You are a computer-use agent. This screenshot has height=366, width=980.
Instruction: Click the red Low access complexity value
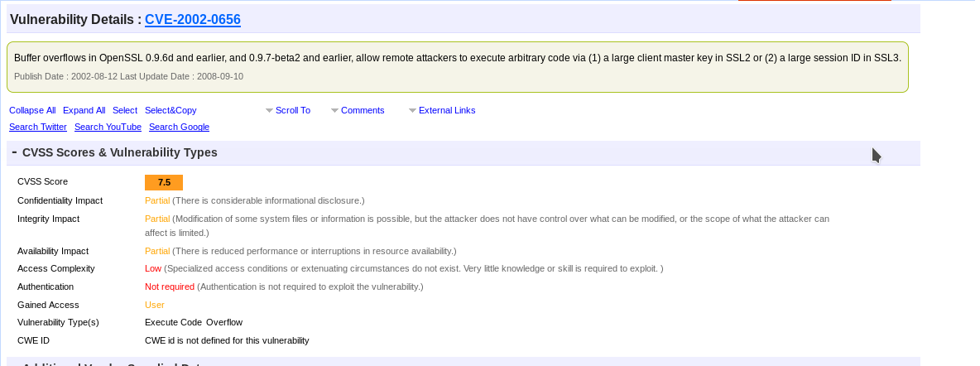[153, 268]
